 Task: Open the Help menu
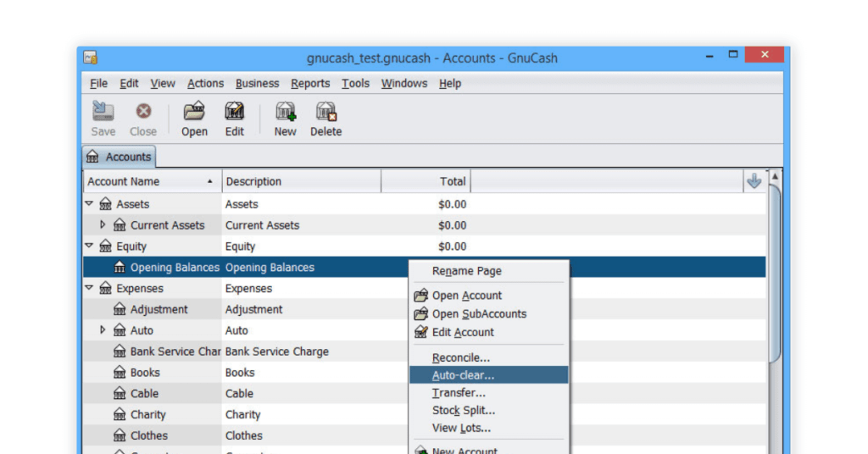click(450, 84)
